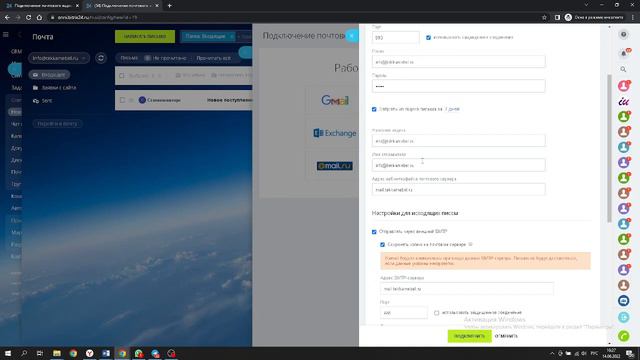Click the sync mailbox refresh icon
This screenshot has height=360, width=640.
(x=101, y=58)
